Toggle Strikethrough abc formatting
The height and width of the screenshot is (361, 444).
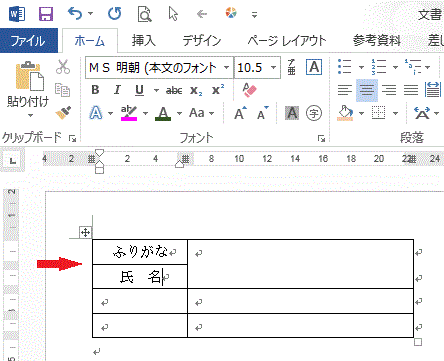(174, 90)
